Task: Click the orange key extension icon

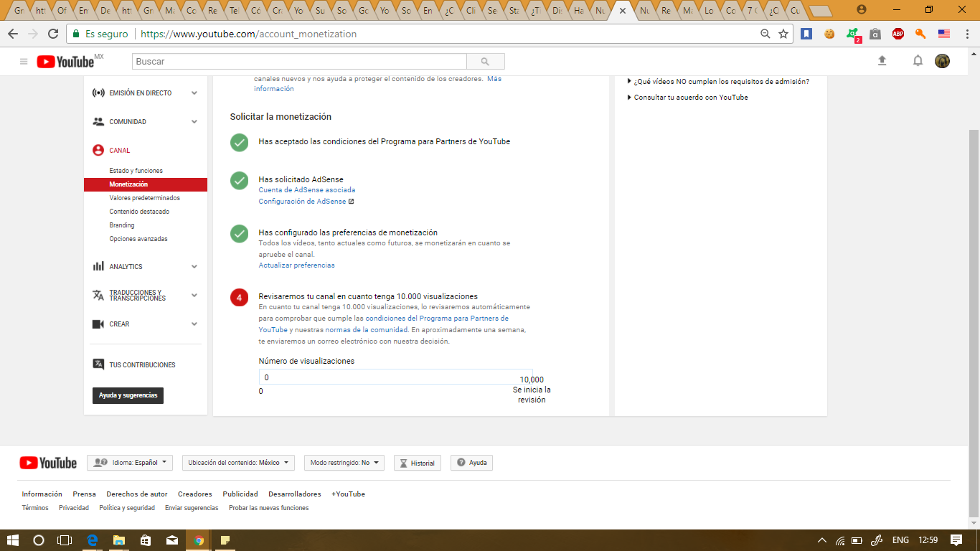Action: [921, 34]
